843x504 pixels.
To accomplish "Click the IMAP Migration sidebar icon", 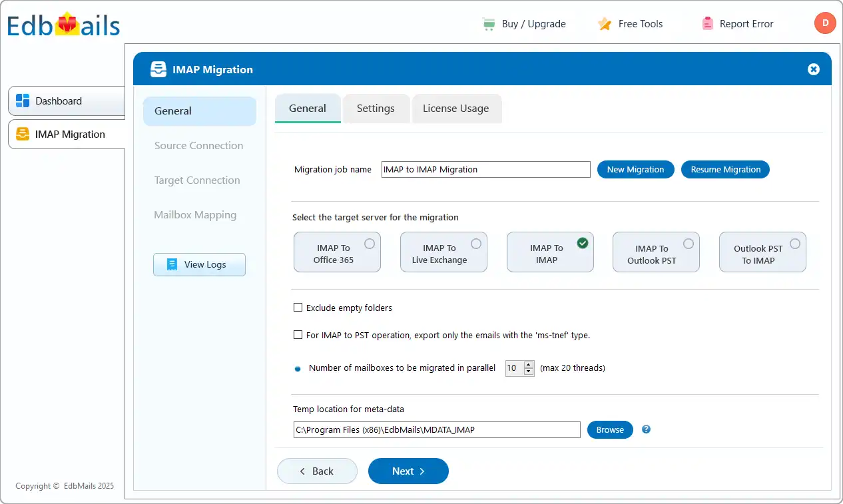I will [x=23, y=134].
